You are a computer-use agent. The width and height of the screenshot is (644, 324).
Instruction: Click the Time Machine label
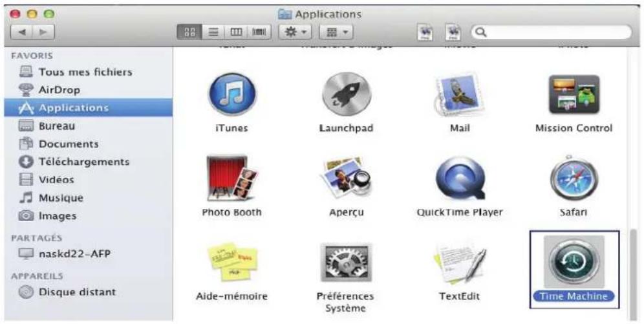coord(574,296)
